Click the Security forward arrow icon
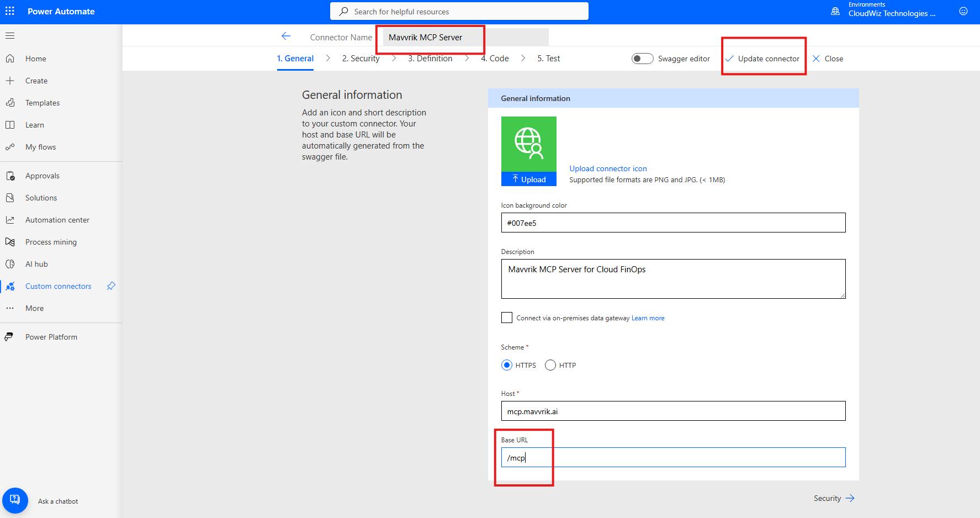The height and width of the screenshot is (518, 980). click(850, 498)
